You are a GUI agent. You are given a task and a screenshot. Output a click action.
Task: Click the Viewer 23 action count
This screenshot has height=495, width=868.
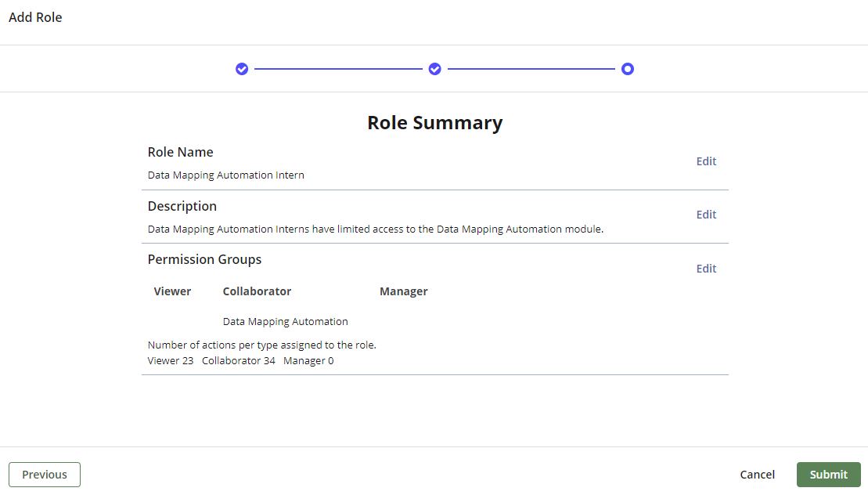[x=170, y=360]
